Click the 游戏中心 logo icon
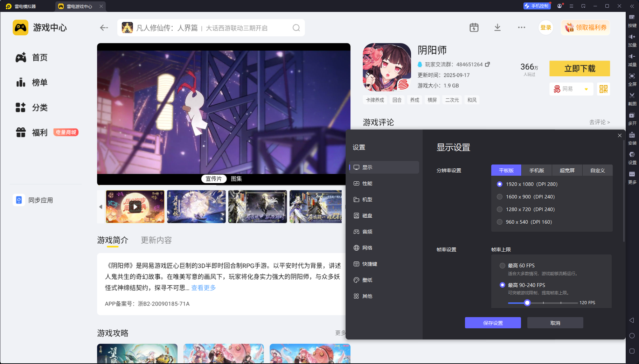 (x=20, y=27)
